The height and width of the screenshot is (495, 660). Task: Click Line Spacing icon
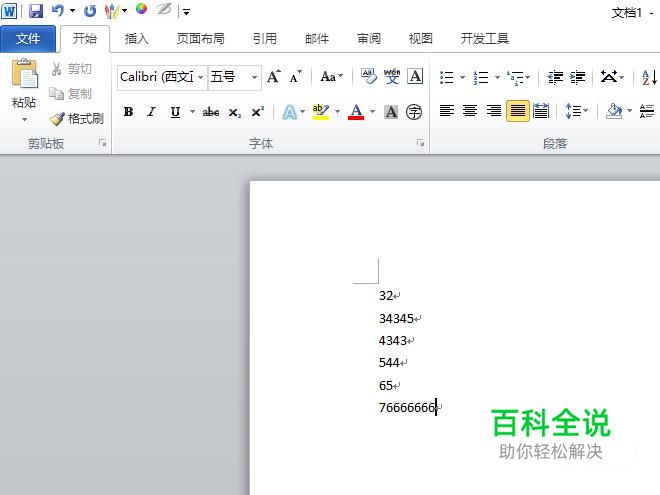[x=573, y=111]
